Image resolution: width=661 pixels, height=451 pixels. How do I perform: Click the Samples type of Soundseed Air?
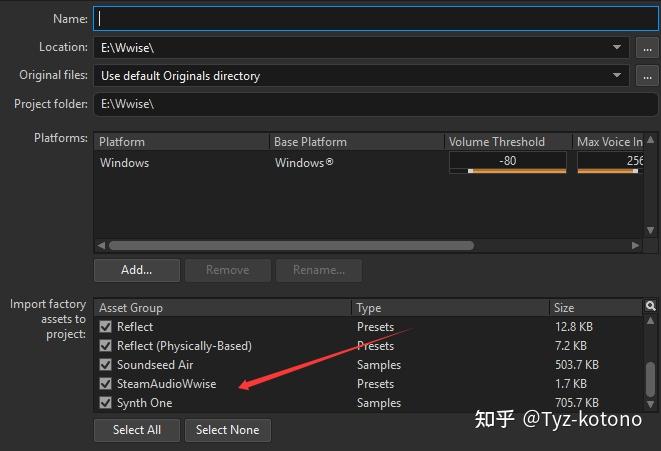point(379,365)
